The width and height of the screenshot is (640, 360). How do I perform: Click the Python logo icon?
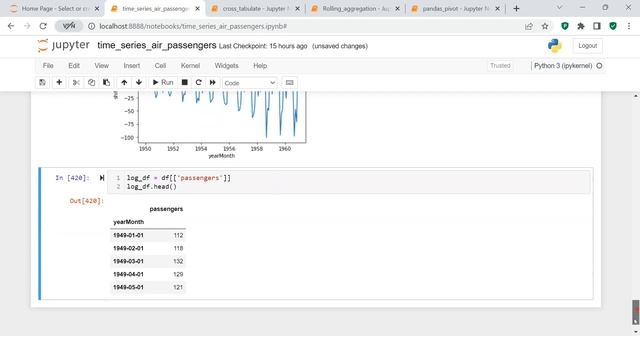pyautogui.click(x=555, y=46)
